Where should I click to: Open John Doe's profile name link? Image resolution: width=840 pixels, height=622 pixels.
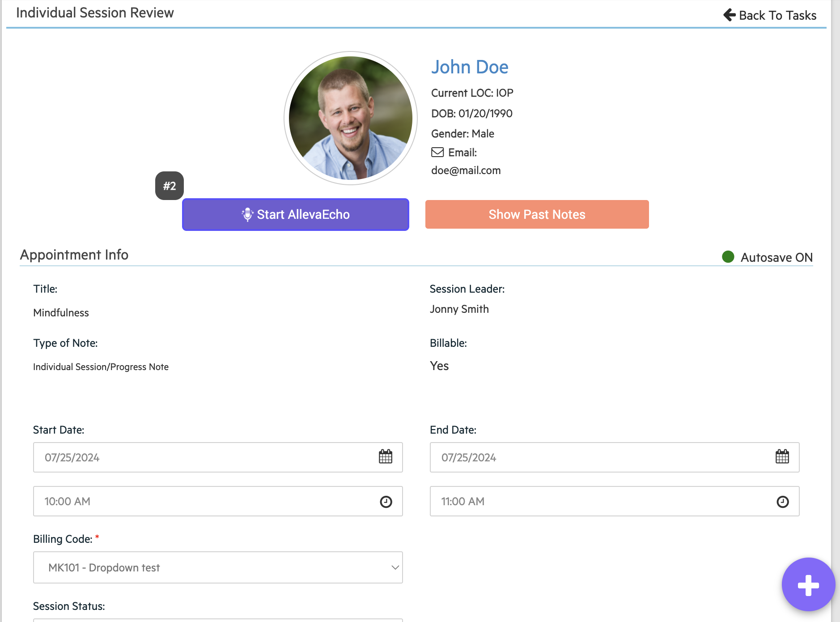[x=469, y=67]
